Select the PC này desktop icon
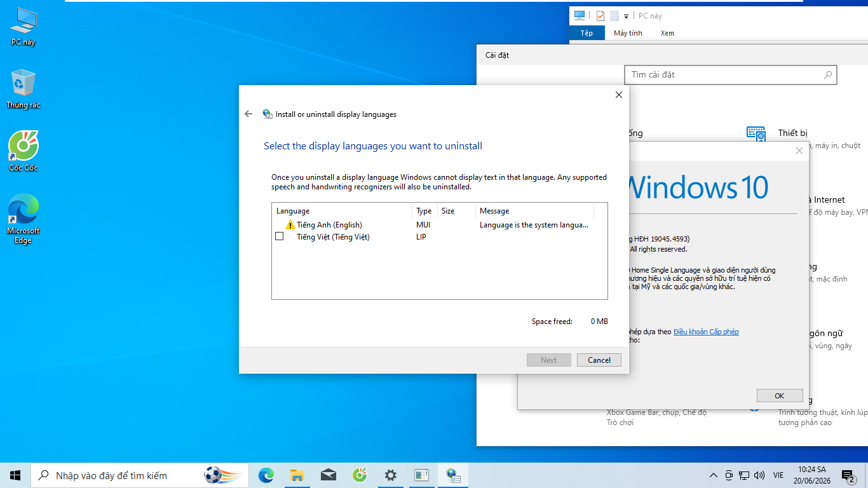The width and height of the screenshot is (868, 488). (24, 27)
